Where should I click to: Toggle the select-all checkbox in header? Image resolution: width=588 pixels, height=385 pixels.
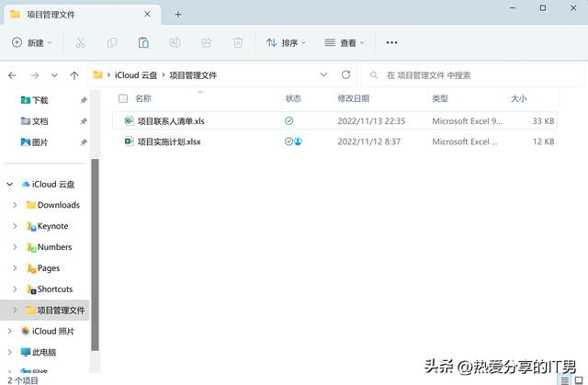[x=123, y=98]
